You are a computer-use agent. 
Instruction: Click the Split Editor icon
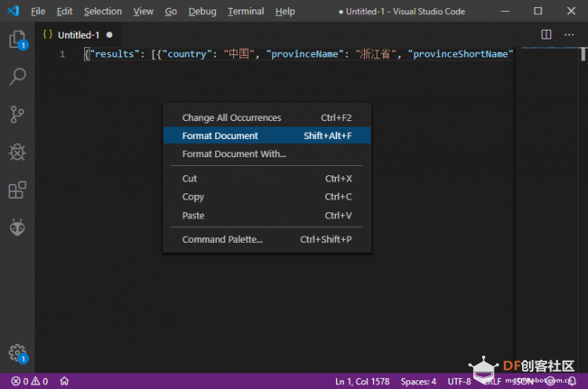(546, 35)
